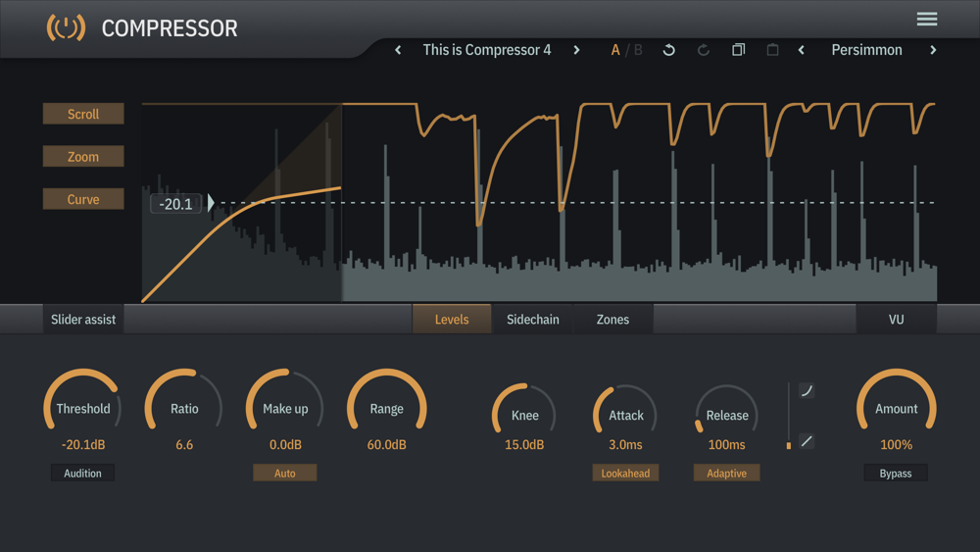Open the Persimmon theme name
This screenshot has width=980, height=552.
[866, 50]
